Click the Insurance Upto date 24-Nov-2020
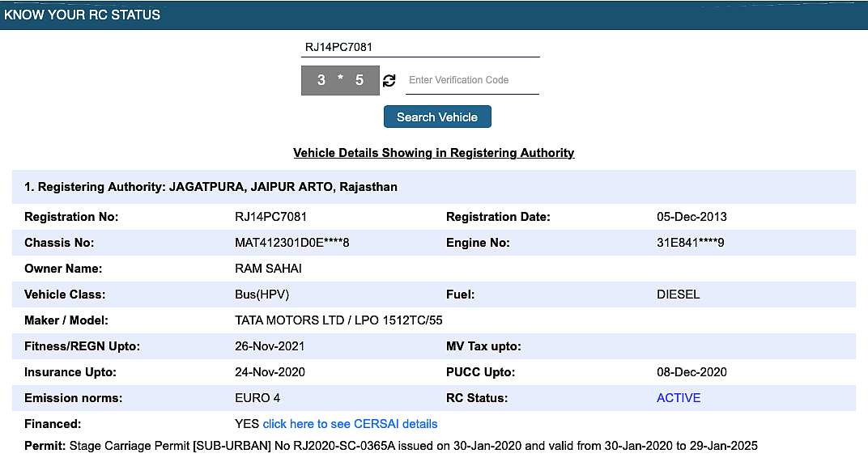868x462 pixels. click(x=270, y=372)
